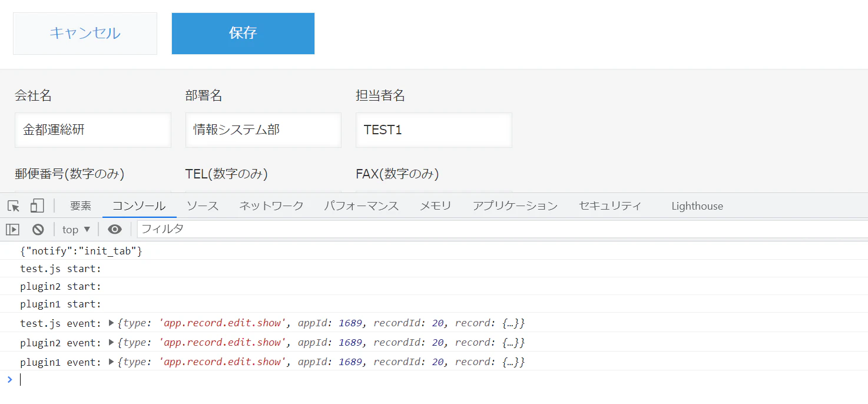This screenshot has height=404, width=868.
Task: Expand the plugin2 event object
Action: (112, 342)
